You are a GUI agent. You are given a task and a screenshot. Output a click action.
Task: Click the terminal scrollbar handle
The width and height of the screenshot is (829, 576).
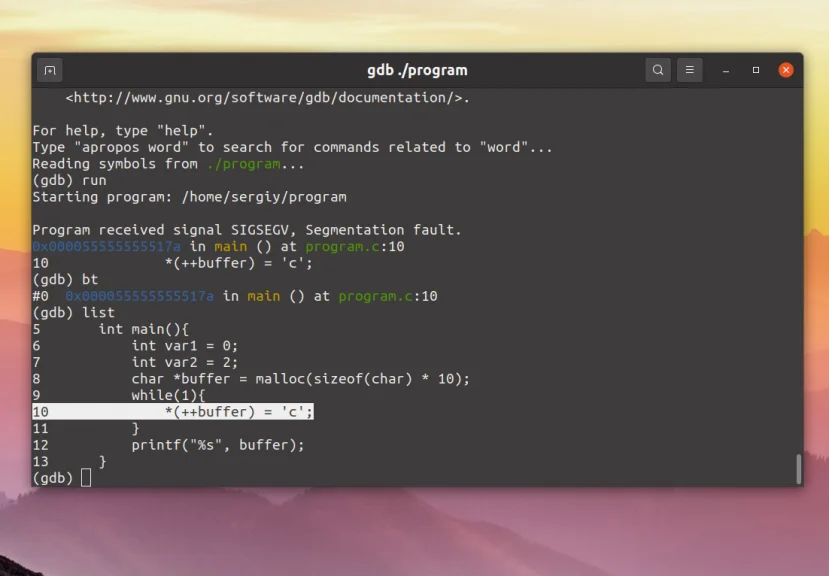pos(798,469)
